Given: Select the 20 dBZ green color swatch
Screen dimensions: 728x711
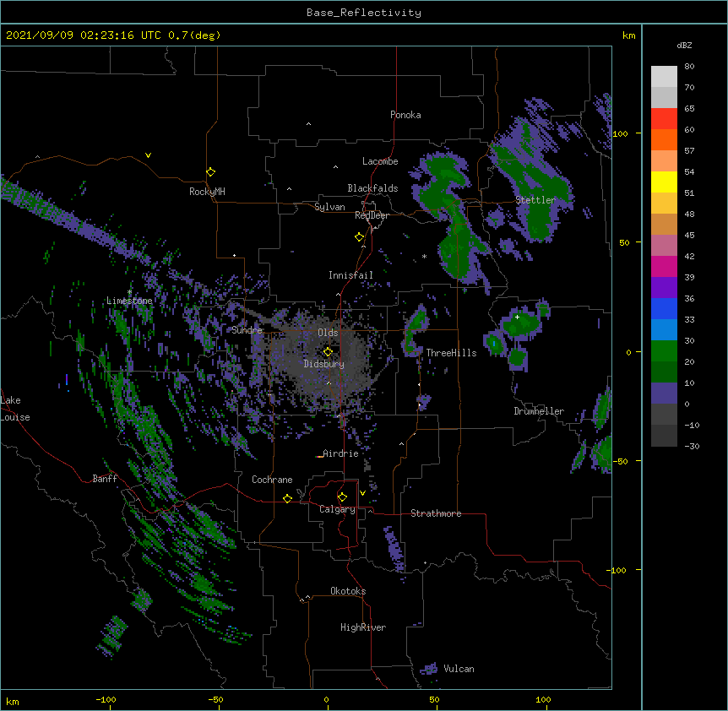Looking at the screenshot, I should (664, 351).
